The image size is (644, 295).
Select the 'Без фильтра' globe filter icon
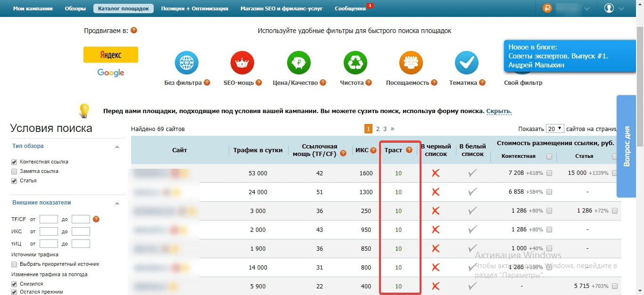tap(186, 63)
